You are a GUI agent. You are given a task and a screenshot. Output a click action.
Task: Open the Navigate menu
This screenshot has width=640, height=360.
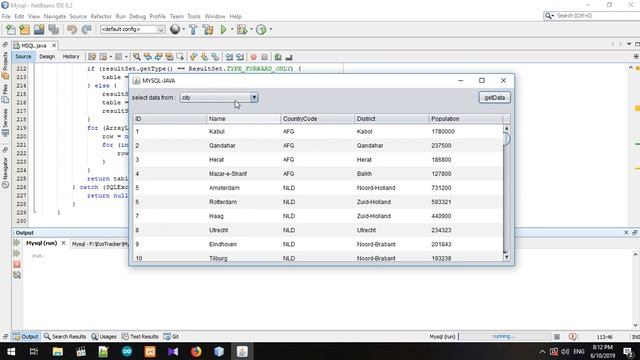(55, 16)
